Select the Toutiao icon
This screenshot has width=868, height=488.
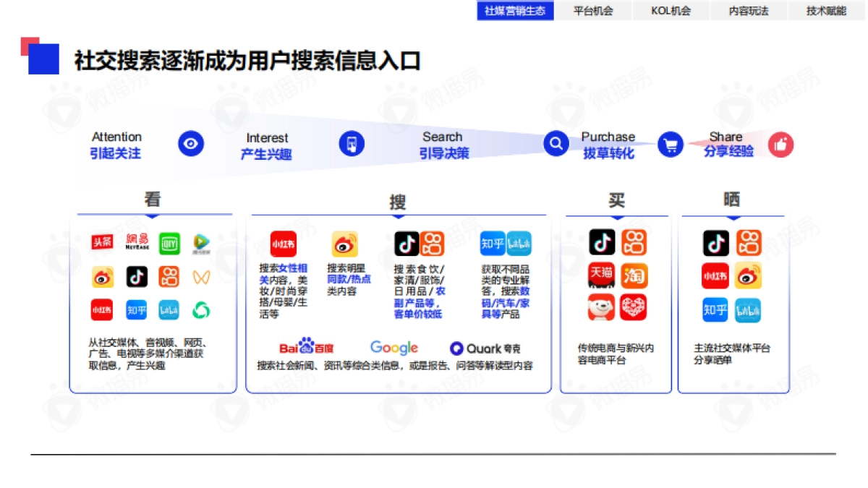point(102,242)
